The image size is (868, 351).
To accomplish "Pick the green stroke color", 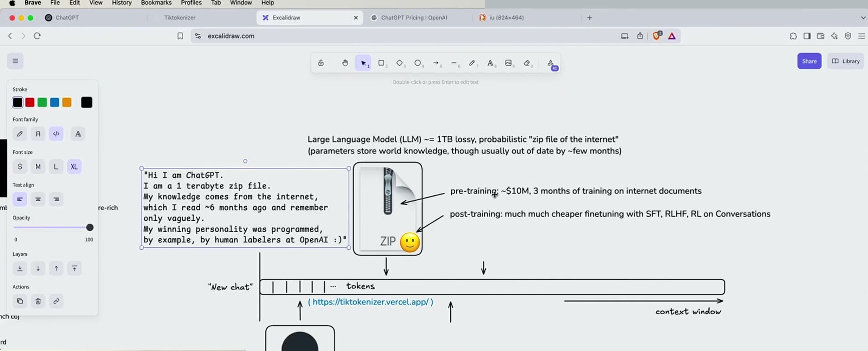I will coord(42,102).
